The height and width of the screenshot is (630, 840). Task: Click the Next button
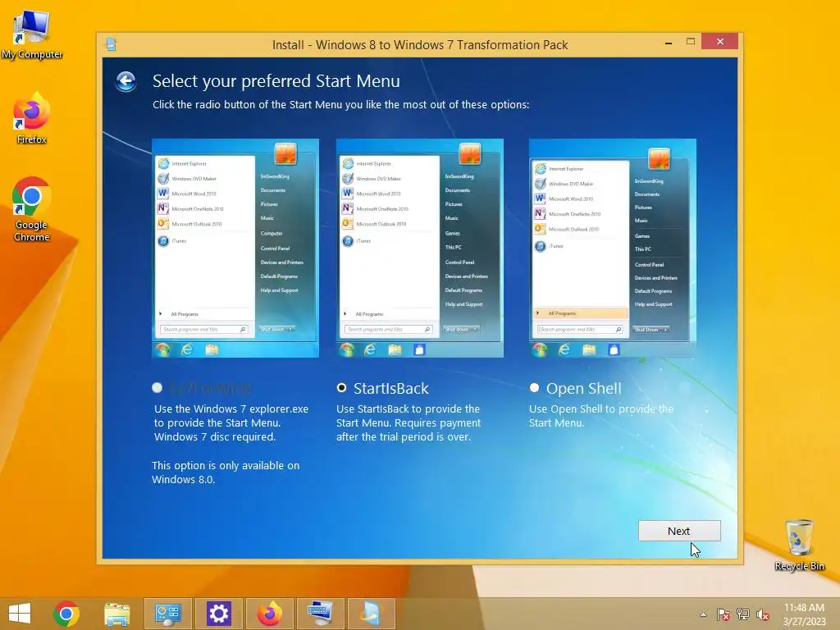[x=679, y=531]
